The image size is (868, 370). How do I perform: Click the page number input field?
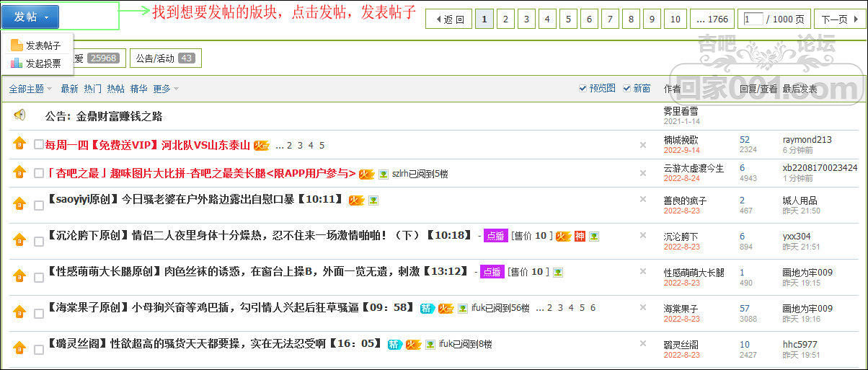click(x=753, y=19)
